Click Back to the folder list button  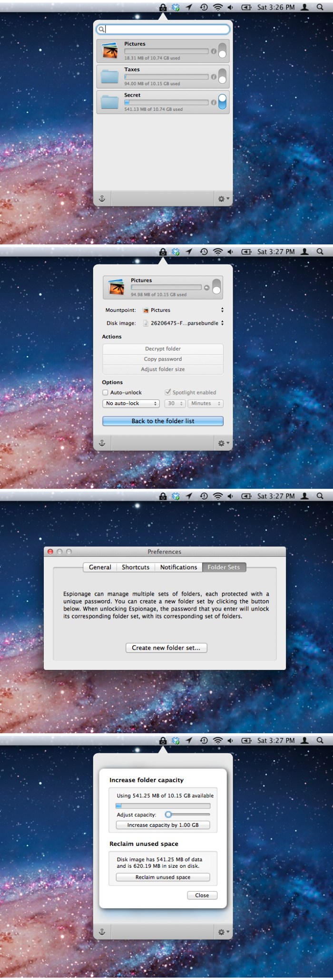pyautogui.click(x=163, y=421)
